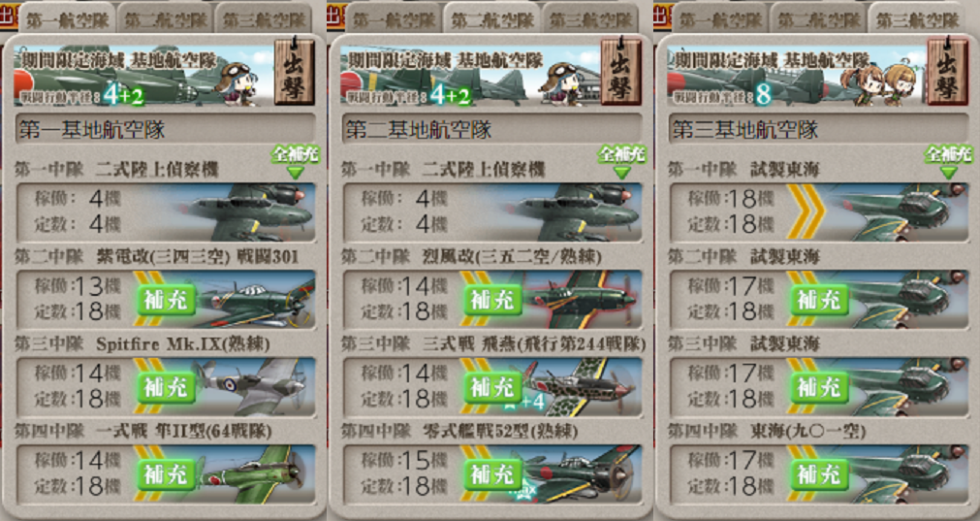The width and height of the screenshot is (980, 521).
Task: Switch to 第二航空隊 tab in left panel
Action: tap(166, 18)
